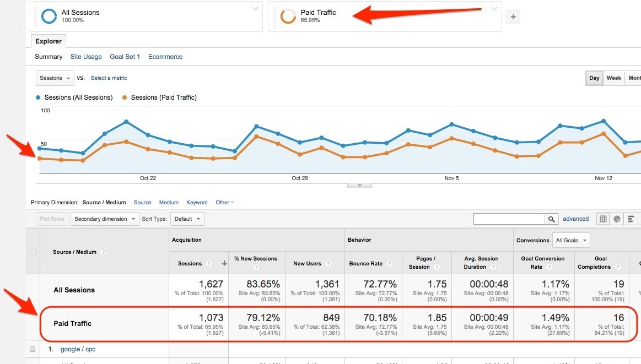
Task: Select All Sessions new users 1,361
Action: coord(327,284)
